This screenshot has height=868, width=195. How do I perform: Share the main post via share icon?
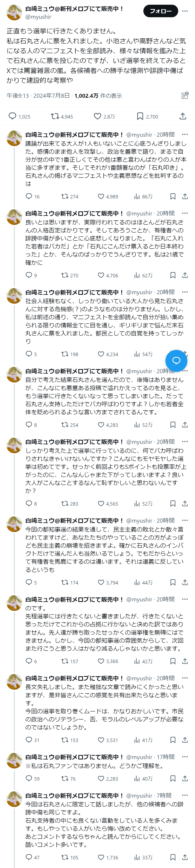(182, 116)
